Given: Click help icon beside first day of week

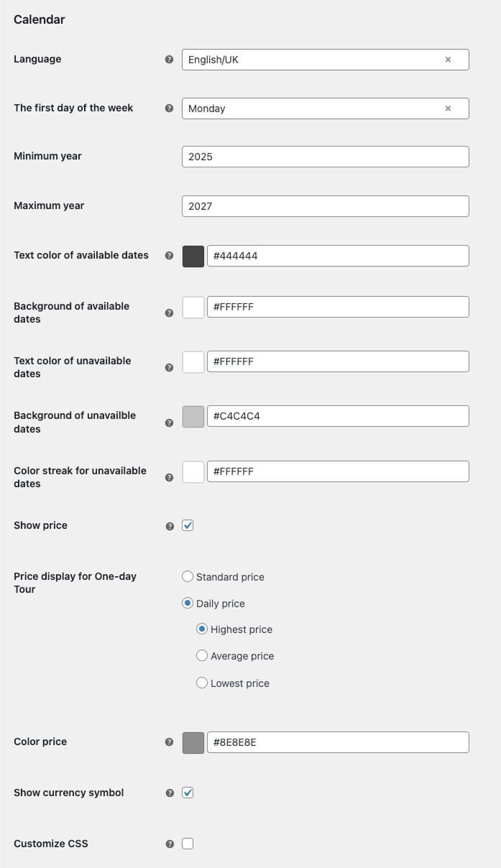Looking at the screenshot, I should pyautogui.click(x=169, y=108).
